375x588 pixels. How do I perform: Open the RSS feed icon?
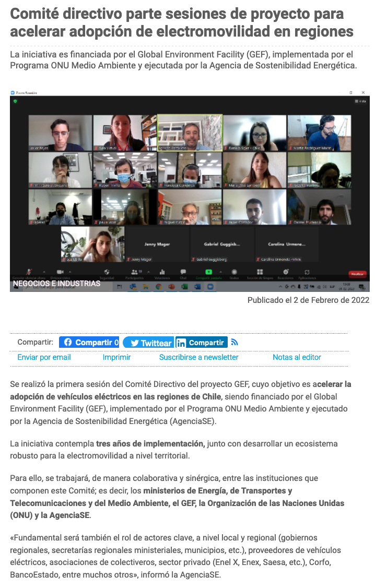coord(235,343)
